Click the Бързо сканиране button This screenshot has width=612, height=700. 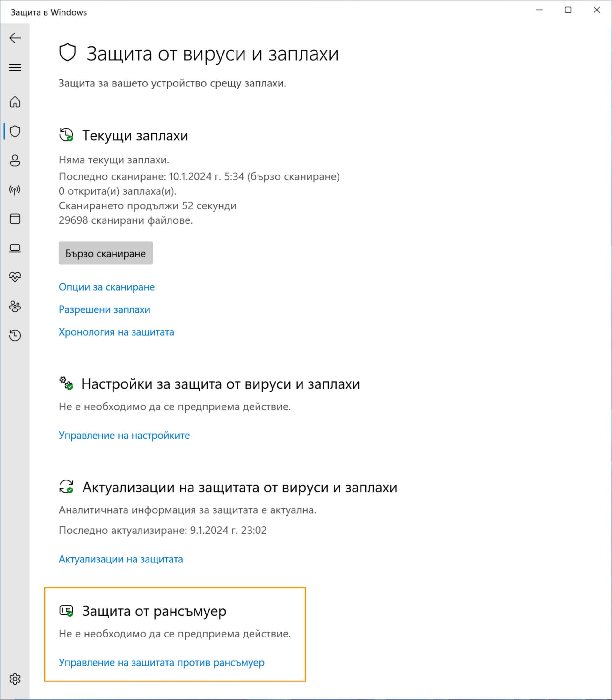coord(106,253)
